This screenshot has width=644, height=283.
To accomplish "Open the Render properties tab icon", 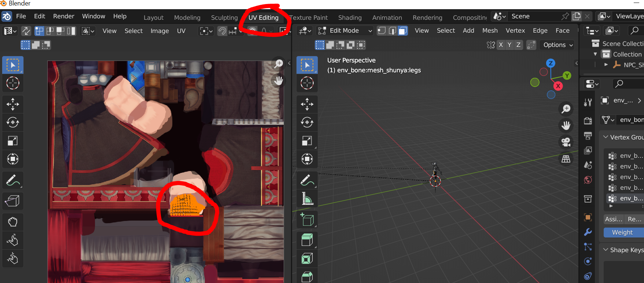I will [x=588, y=120].
